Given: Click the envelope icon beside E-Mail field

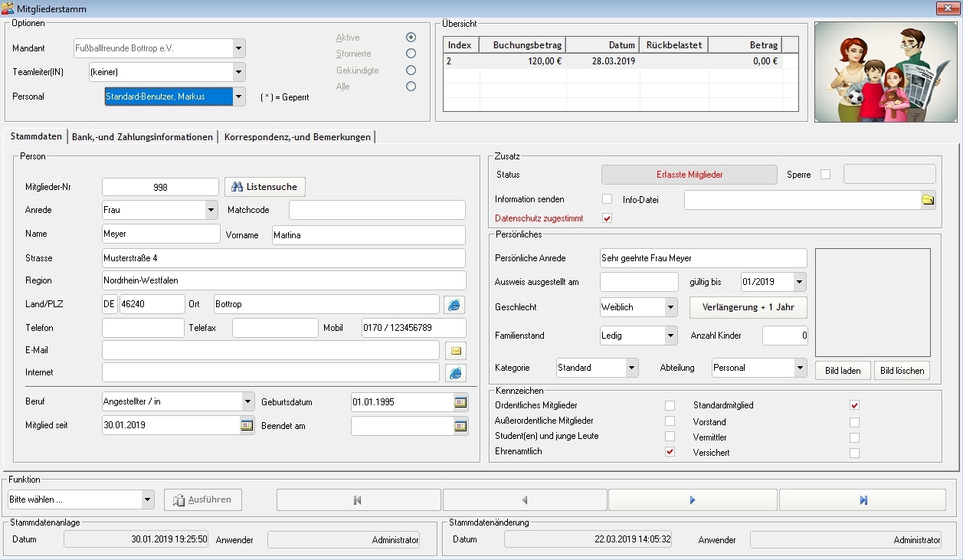Looking at the screenshot, I should coord(455,351).
